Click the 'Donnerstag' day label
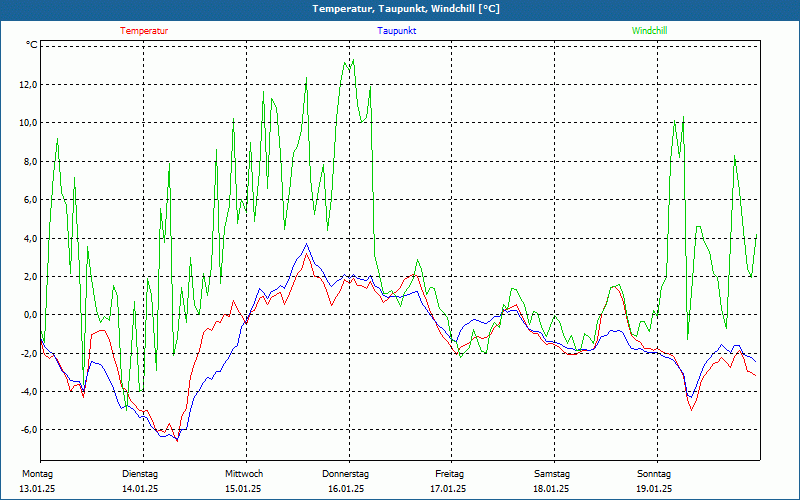 point(345,474)
